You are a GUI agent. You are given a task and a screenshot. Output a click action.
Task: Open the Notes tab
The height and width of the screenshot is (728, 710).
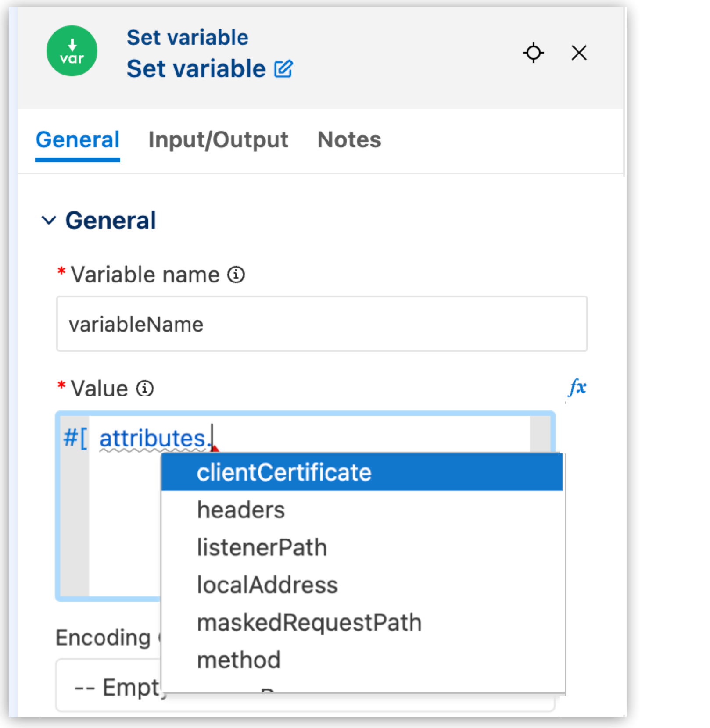click(x=349, y=140)
